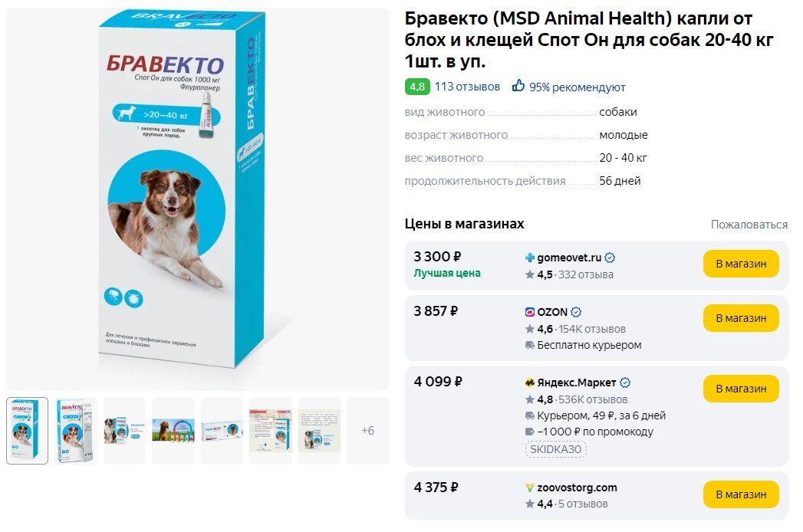Click the Яндекс.Маркет verified checkmark badge

(x=625, y=383)
